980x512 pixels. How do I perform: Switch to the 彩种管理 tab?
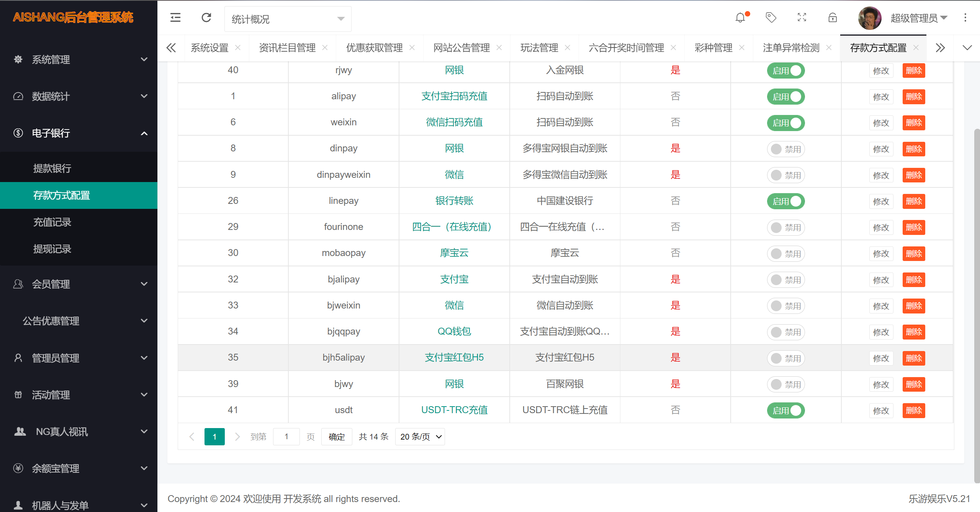click(713, 48)
